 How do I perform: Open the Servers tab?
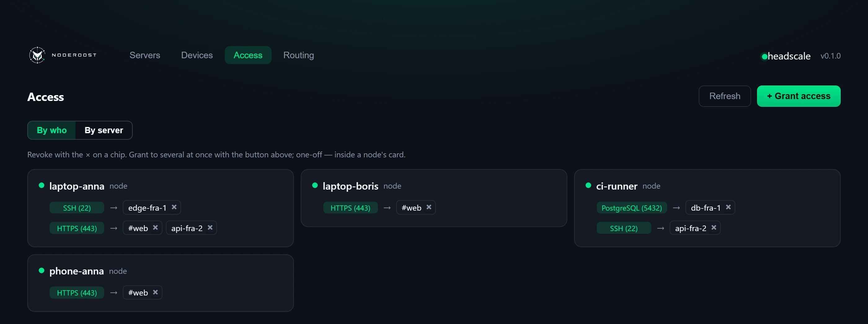coord(145,55)
